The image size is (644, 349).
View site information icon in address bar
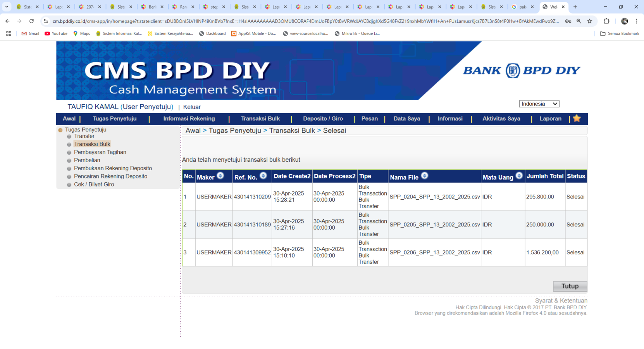point(46,21)
